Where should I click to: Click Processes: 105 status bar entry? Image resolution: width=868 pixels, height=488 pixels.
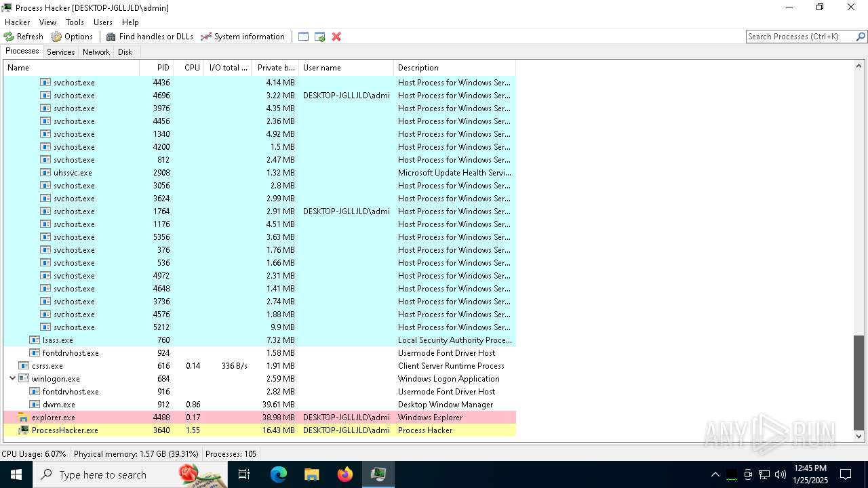point(231,454)
